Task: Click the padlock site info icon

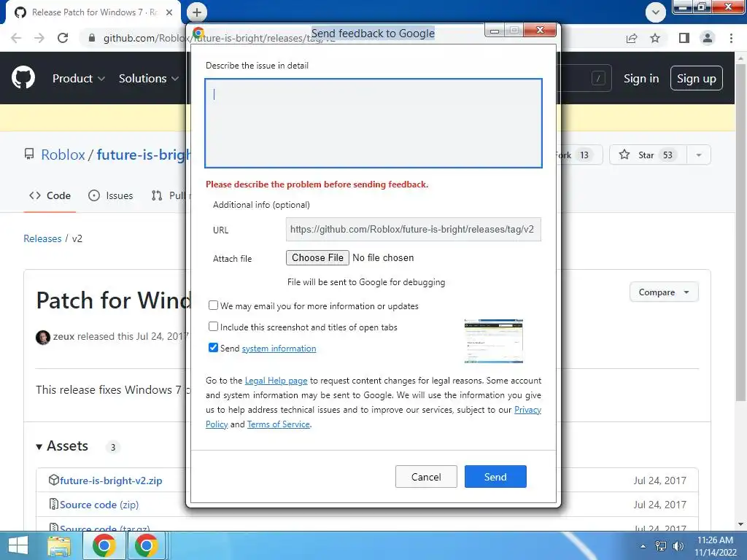Action: tap(92, 38)
